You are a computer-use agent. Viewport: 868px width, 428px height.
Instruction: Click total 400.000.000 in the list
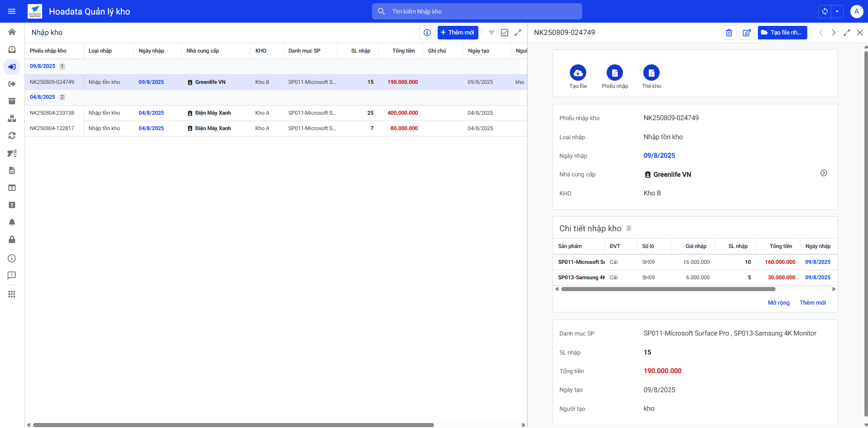tap(403, 113)
